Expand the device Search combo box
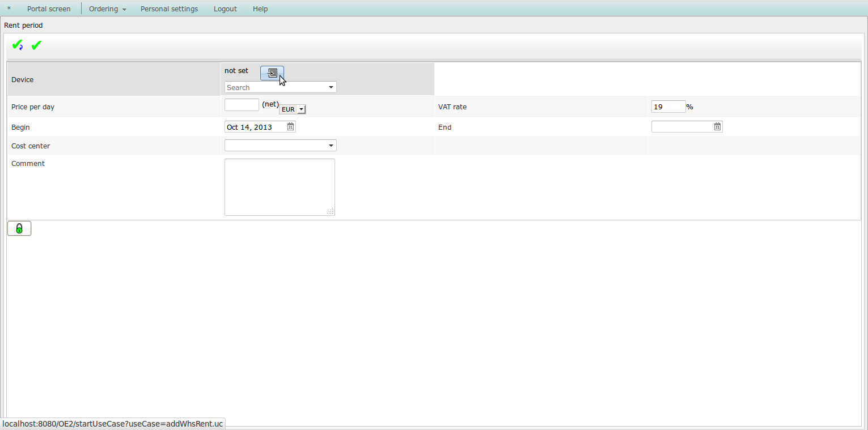This screenshot has width=868, height=430. 331,87
